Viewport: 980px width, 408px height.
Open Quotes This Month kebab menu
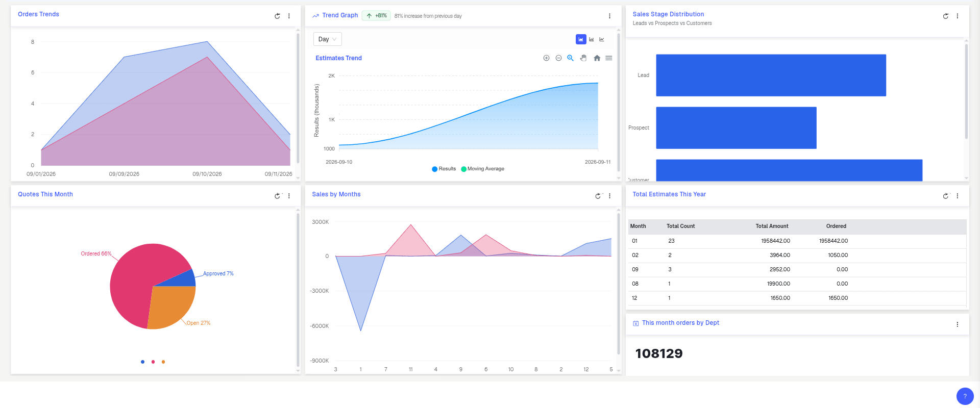289,196
